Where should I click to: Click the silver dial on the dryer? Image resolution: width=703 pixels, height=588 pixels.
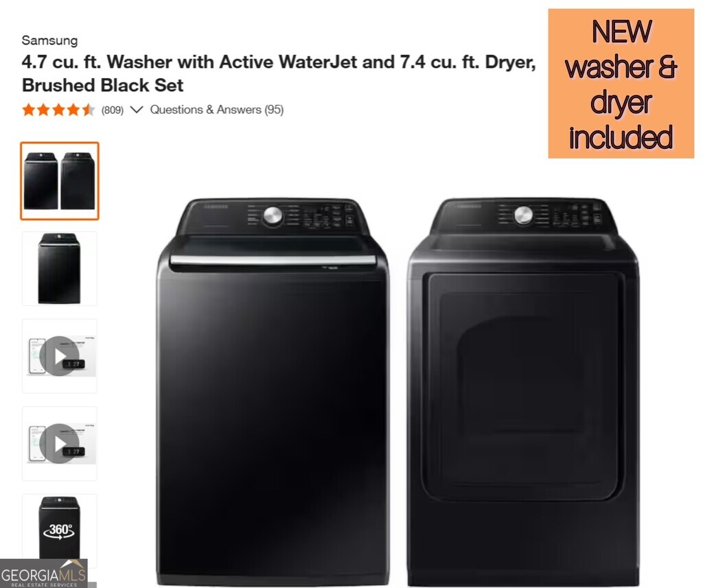point(523,215)
